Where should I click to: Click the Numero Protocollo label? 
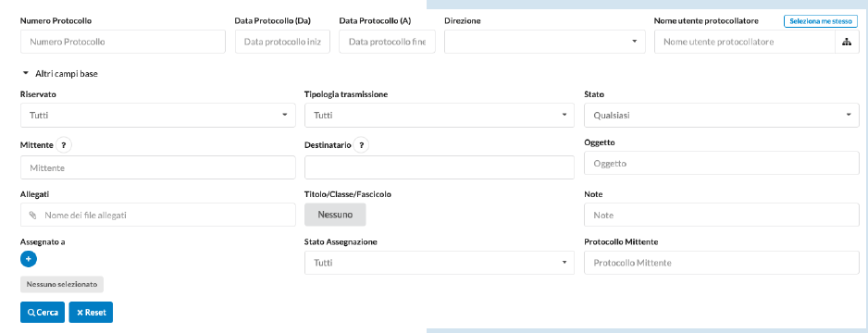pos(56,21)
